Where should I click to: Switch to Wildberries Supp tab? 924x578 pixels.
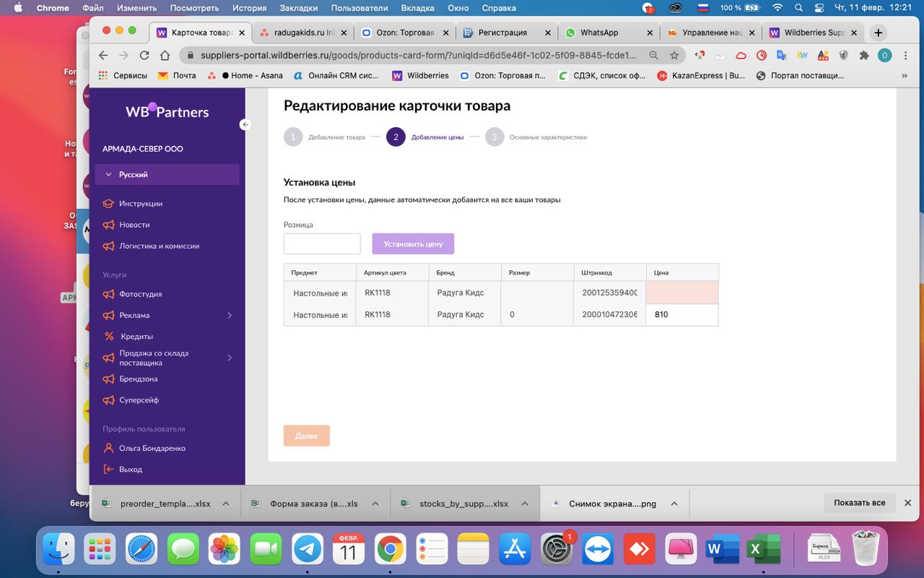point(814,33)
